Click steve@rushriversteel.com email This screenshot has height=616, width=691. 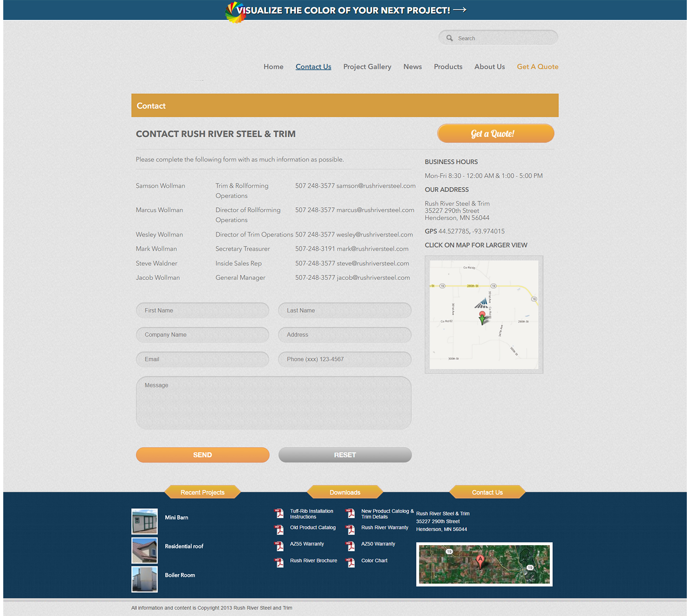(373, 263)
